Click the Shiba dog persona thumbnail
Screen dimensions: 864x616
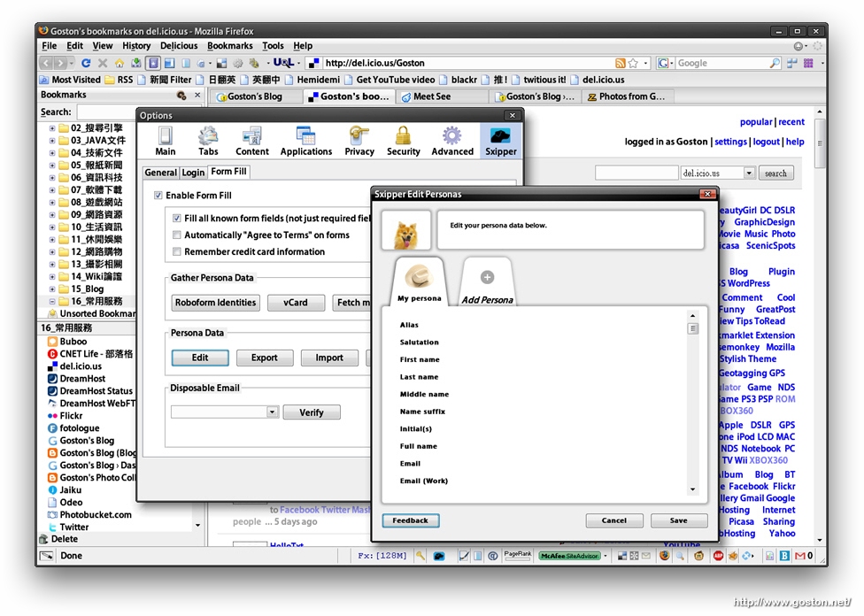pyautogui.click(x=405, y=230)
